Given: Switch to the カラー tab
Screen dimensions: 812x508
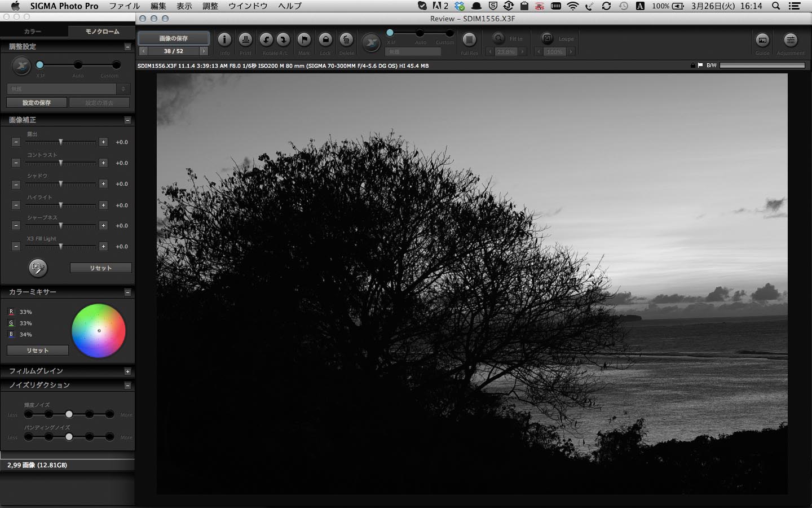Looking at the screenshot, I should (x=34, y=32).
